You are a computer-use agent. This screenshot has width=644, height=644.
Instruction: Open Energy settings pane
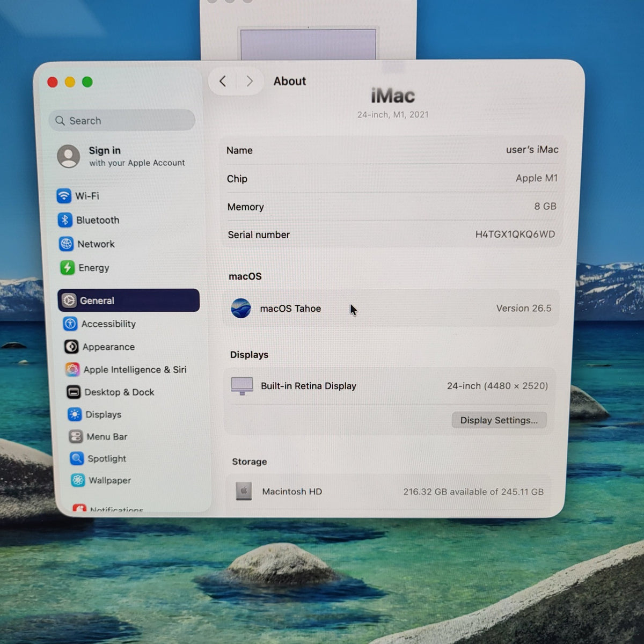(85, 267)
